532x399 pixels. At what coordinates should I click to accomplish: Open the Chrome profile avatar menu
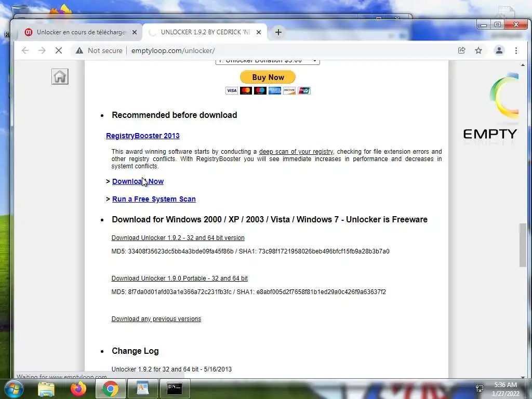pyautogui.click(x=499, y=50)
